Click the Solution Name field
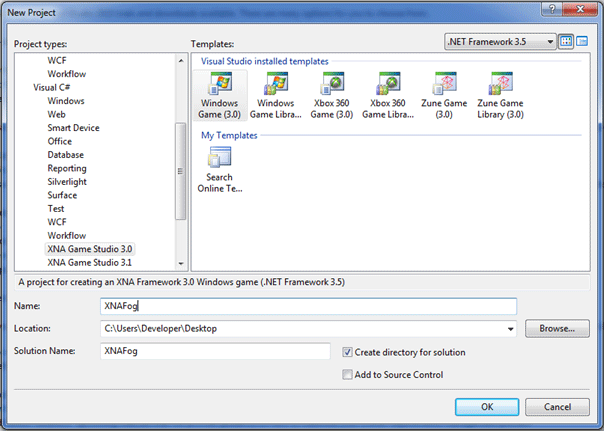 click(x=215, y=351)
